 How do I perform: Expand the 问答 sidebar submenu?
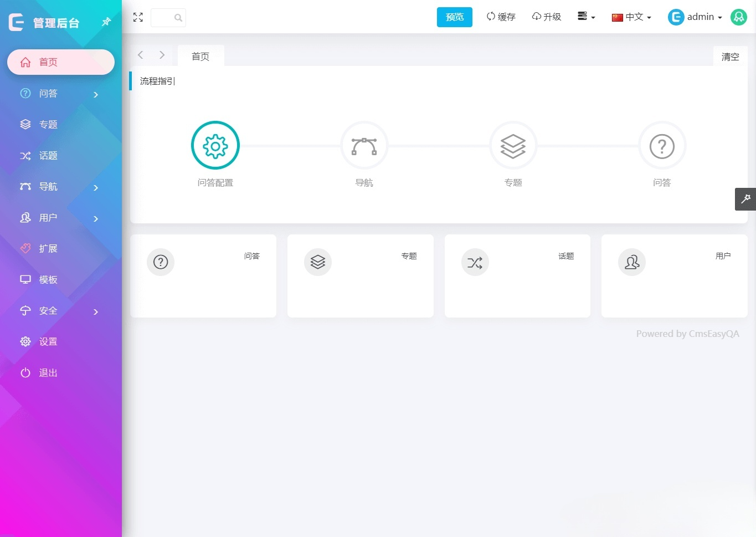coord(95,94)
